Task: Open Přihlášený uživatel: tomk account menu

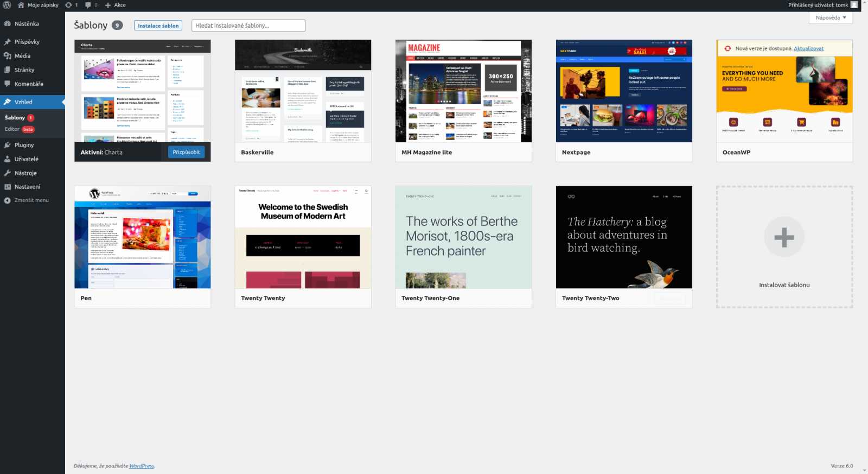Action: click(x=822, y=5)
